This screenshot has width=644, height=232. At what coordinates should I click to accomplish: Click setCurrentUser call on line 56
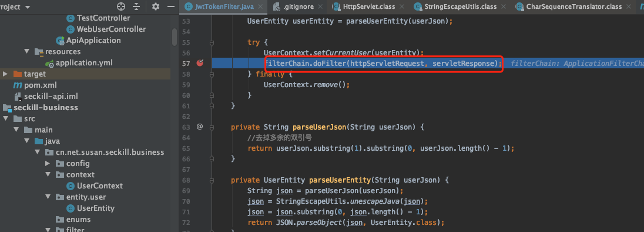[x=343, y=53]
